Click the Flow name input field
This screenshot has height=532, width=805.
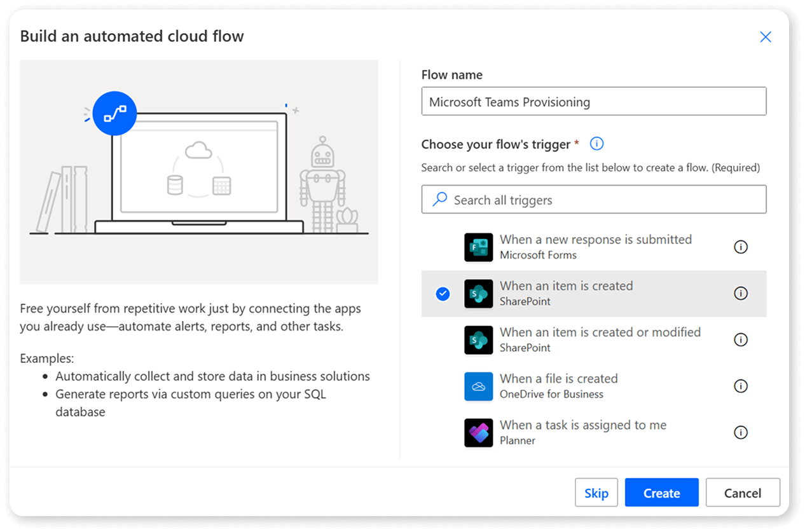[x=594, y=102]
